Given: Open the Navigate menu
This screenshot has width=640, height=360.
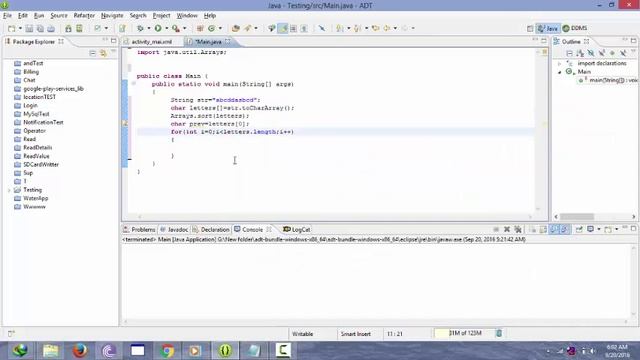Looking at the screenshot, I should (x=112, y=16).
